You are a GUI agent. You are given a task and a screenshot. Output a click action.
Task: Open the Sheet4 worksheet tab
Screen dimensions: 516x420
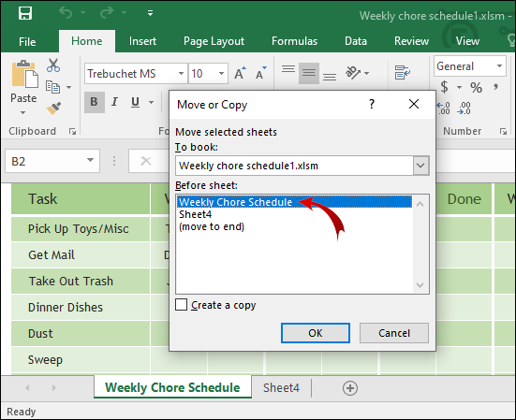[x=281, y=388]
